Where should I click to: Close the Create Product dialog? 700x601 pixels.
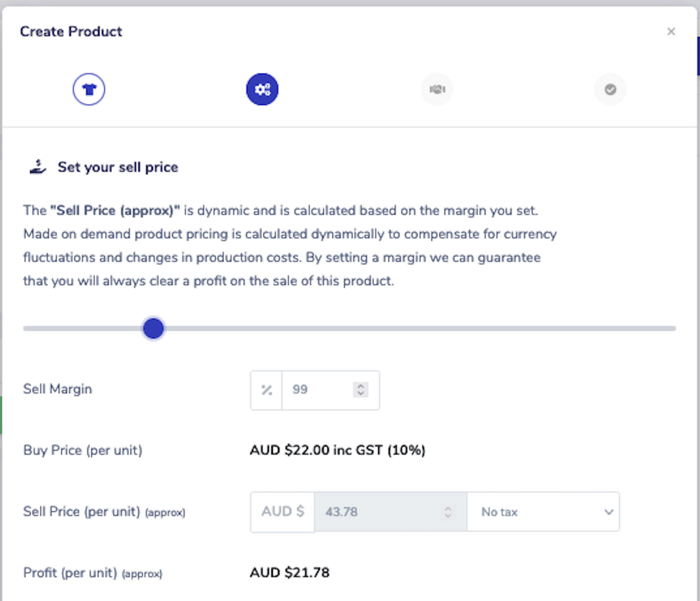671,32
